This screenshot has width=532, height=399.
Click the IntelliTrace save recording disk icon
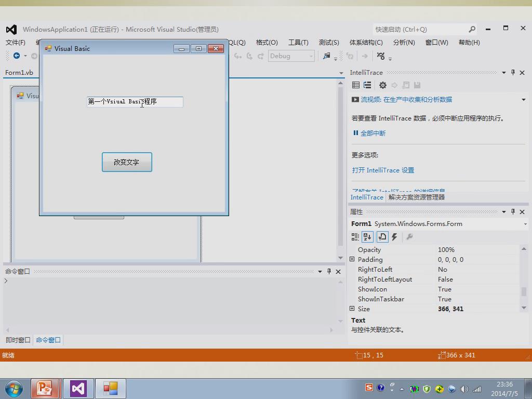pyautogui.click(x=417, y=85)
